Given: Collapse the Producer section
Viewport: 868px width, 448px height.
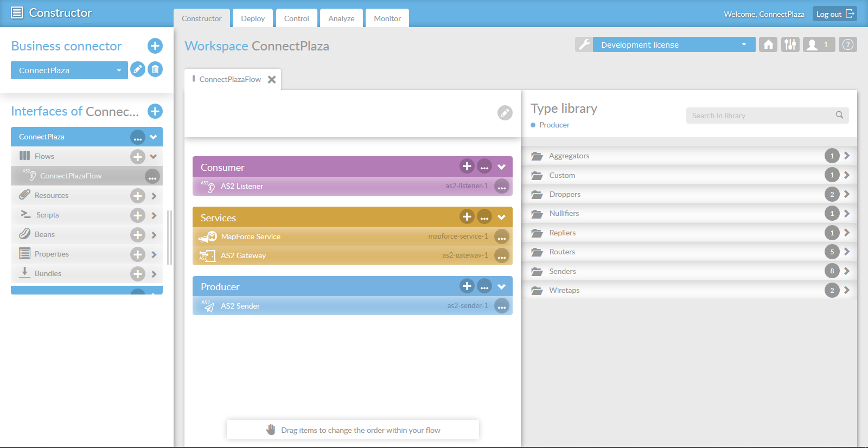Looking at the screenshot, I should click(x=502, y=286).
